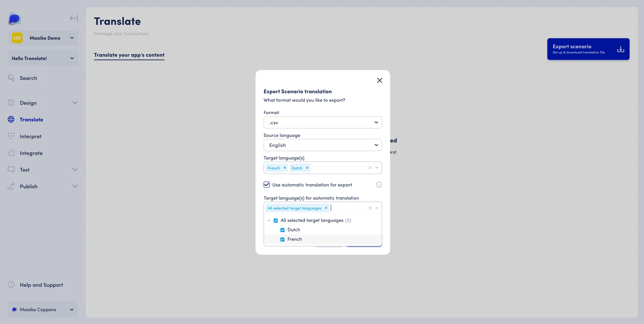644x324 pixels.
Task: Click the MD workspace avatar
Action: click(x=17, y=38)
